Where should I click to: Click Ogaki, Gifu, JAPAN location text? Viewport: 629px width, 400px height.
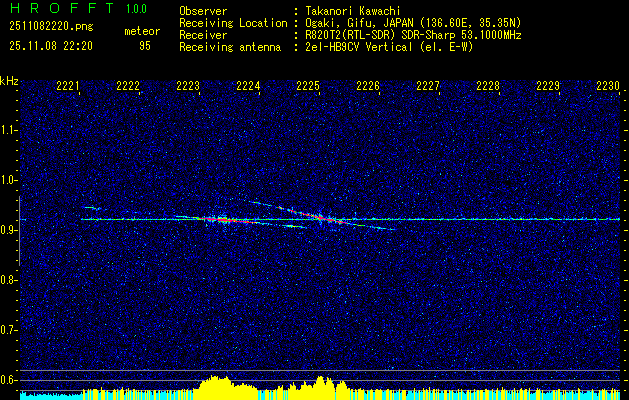[413, 23]
